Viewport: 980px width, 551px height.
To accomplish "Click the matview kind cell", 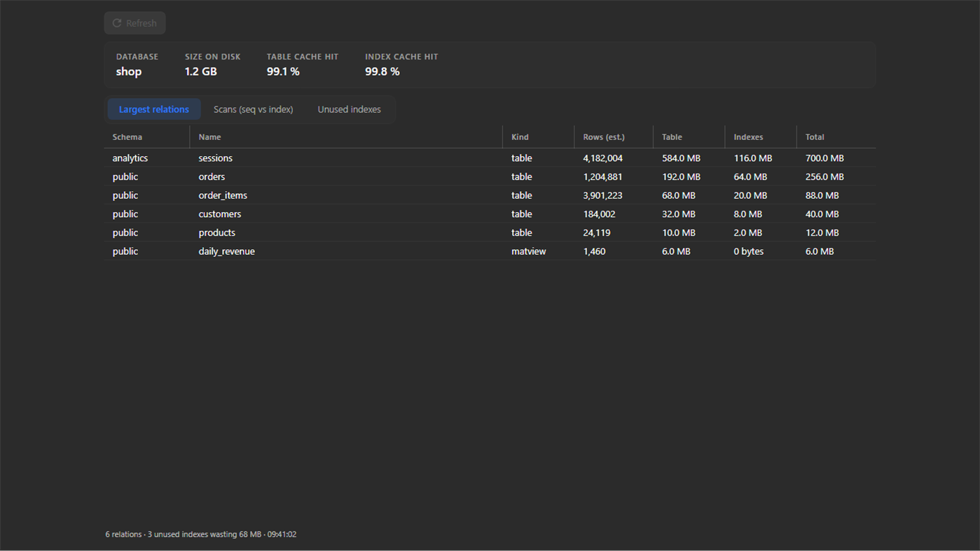I will coord(529,251).
